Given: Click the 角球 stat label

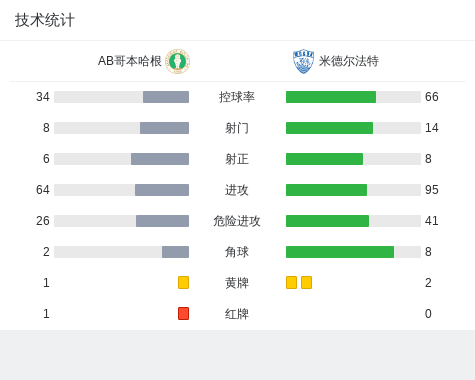Looking at the screenshot, I should 237,252.
